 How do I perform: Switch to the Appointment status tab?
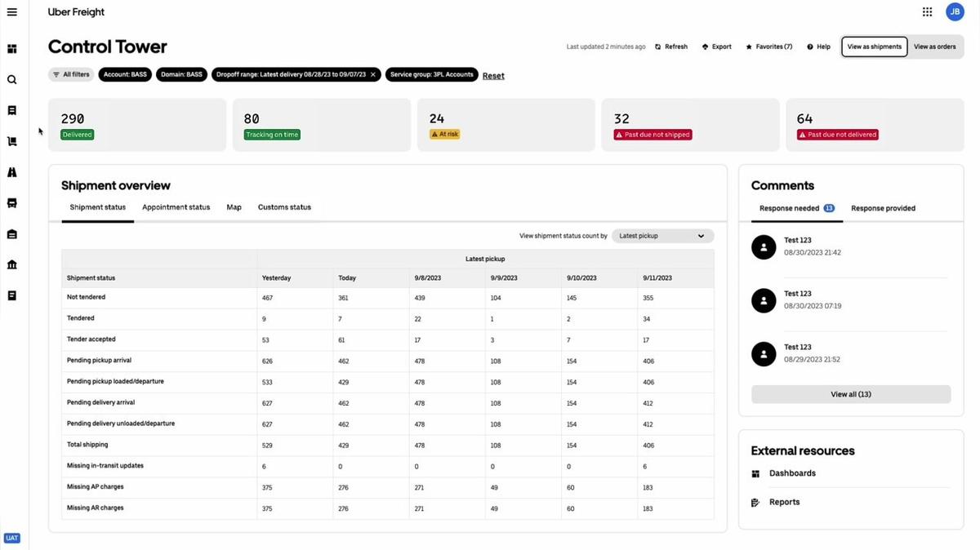176,207
